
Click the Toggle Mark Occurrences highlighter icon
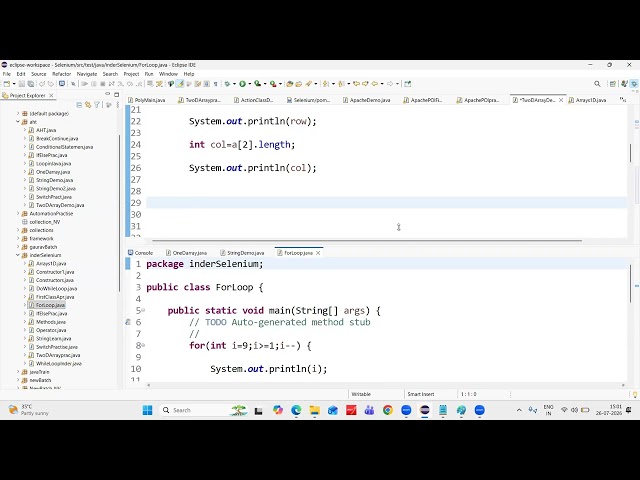pos(180,84)
